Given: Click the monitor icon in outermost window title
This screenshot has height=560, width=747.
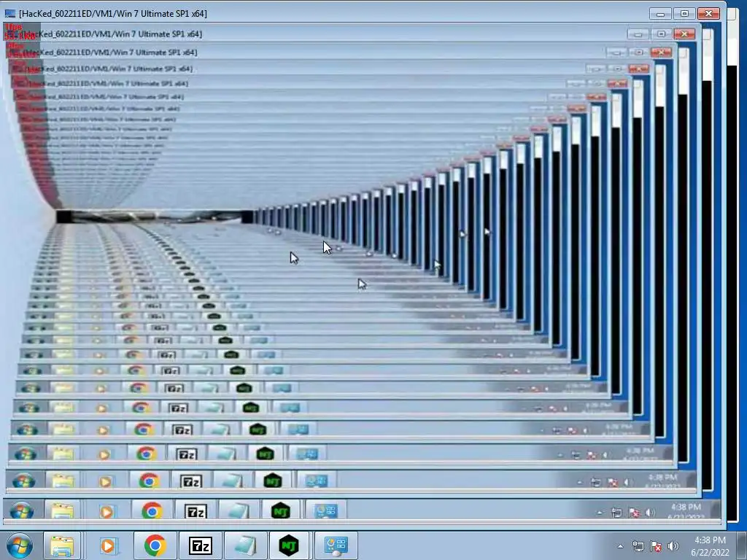Looking at the screenshot, I should pyautogui.click(x=9, y=13).
